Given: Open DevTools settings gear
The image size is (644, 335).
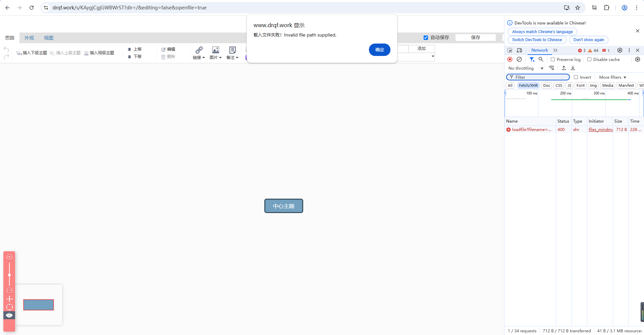Looking at the screenshot, I should coord(620,50).
